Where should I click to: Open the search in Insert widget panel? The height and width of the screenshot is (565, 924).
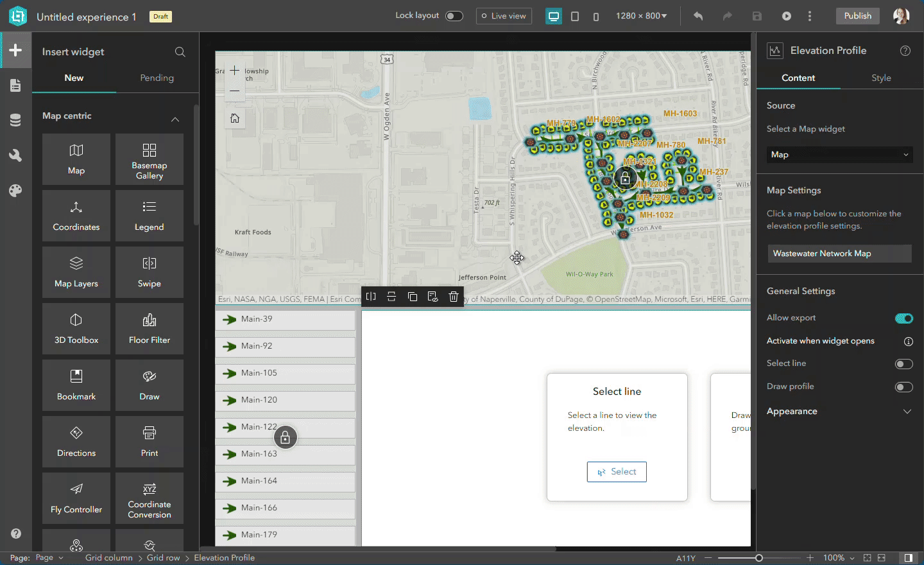[180, 51]
